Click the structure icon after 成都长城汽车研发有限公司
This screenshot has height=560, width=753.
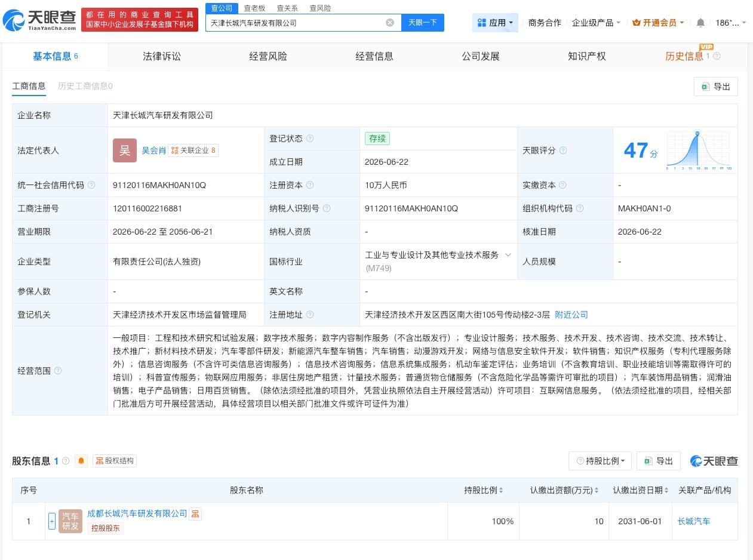[x=195, y=513]
